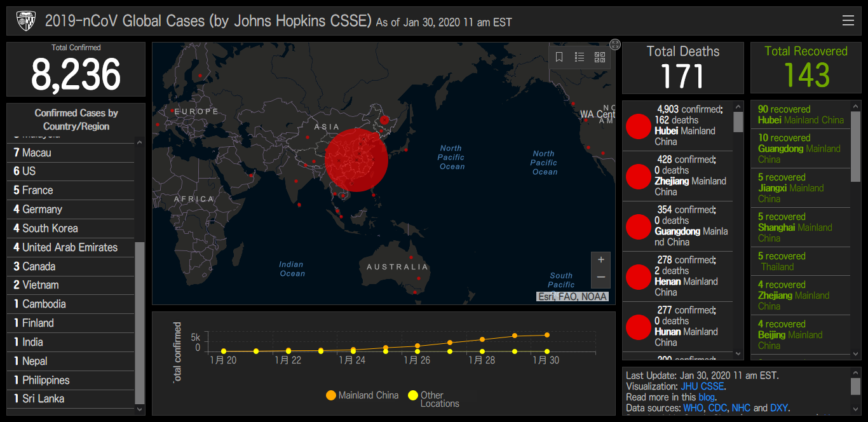
Task: Open the blog link
Action: click(x=707, y=397)
